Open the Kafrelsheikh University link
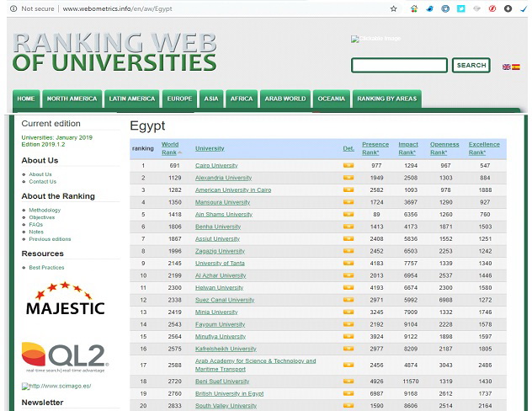This screenshot has width=532, height=411. pyautogui.click(x=226, y=349)
